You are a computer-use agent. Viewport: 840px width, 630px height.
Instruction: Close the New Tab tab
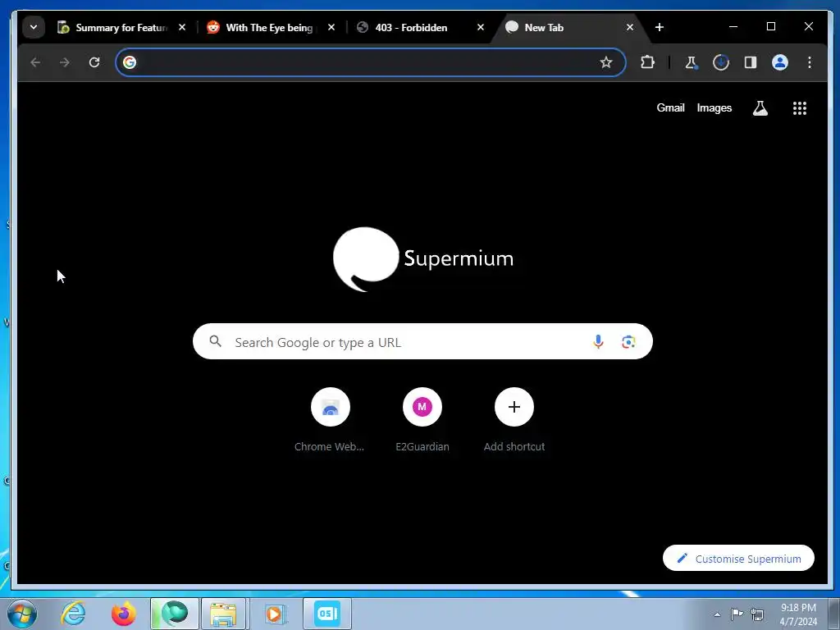(x=630, y=27)
